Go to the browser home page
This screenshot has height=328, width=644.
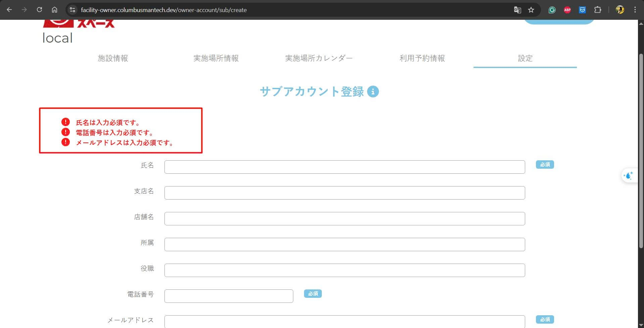coord(54,10)
